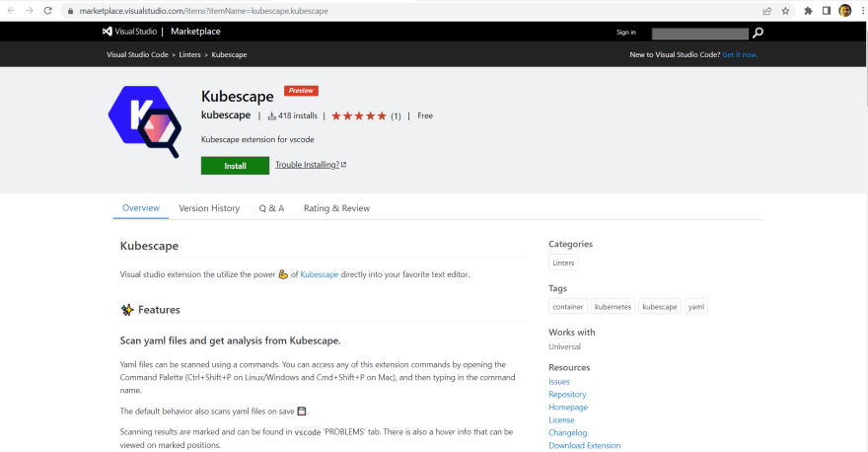Reload the page with refresh icon
The width and height of the screenshot is (868, 452).
pyautogui.click(x=48, y=11)
